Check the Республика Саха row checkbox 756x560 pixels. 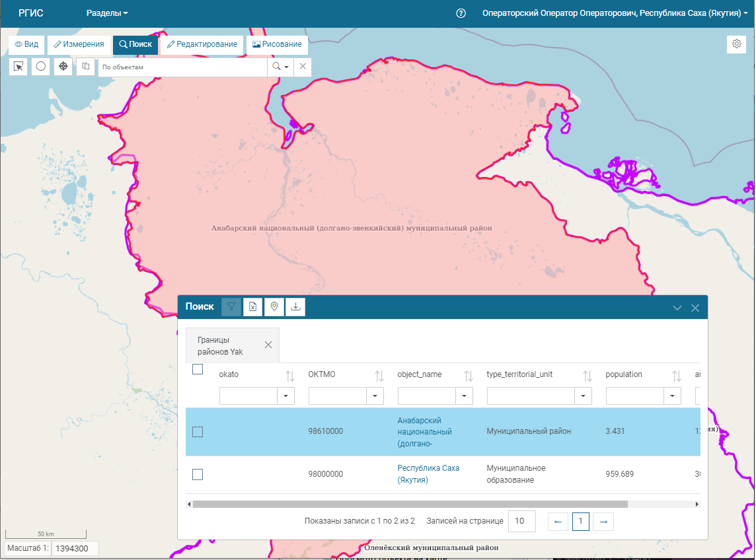197,474
